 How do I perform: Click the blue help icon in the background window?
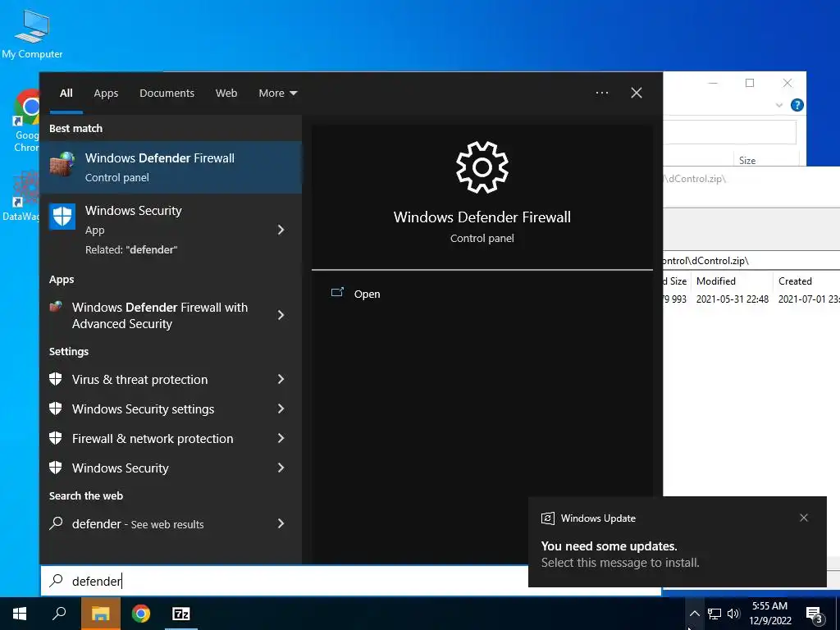[797, 105]
